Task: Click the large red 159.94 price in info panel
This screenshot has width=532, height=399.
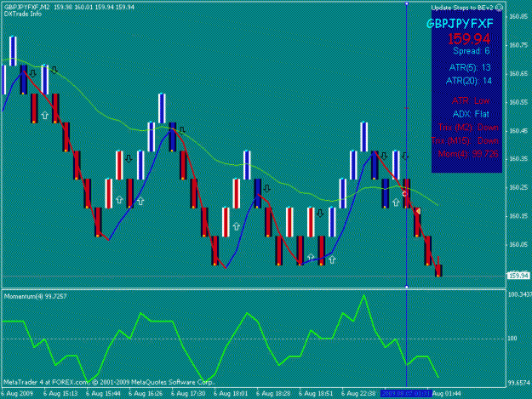Action: (x=469, y=39)
